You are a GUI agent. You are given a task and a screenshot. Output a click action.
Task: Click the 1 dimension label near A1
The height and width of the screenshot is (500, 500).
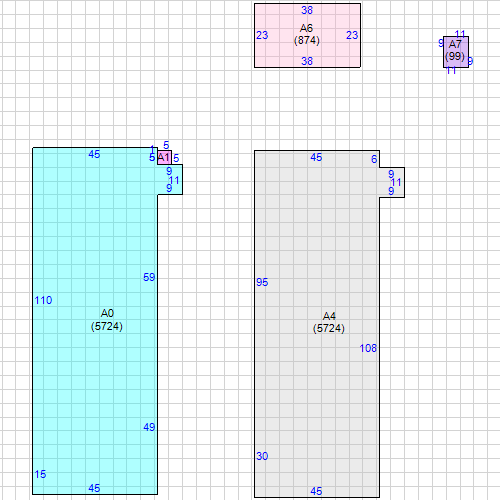click(x=152, y=149)
